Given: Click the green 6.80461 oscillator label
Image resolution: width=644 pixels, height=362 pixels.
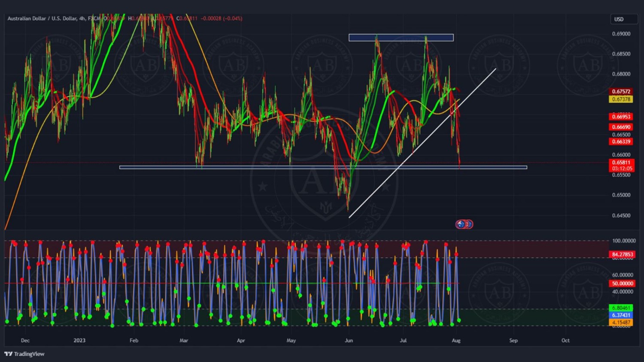Looking at the screenshot, I should click(621, 308).
